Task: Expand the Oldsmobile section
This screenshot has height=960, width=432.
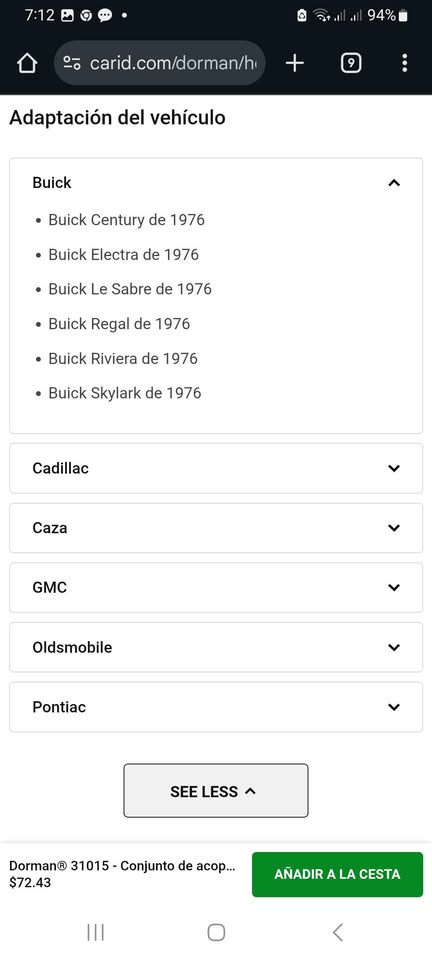Action: 216,647
